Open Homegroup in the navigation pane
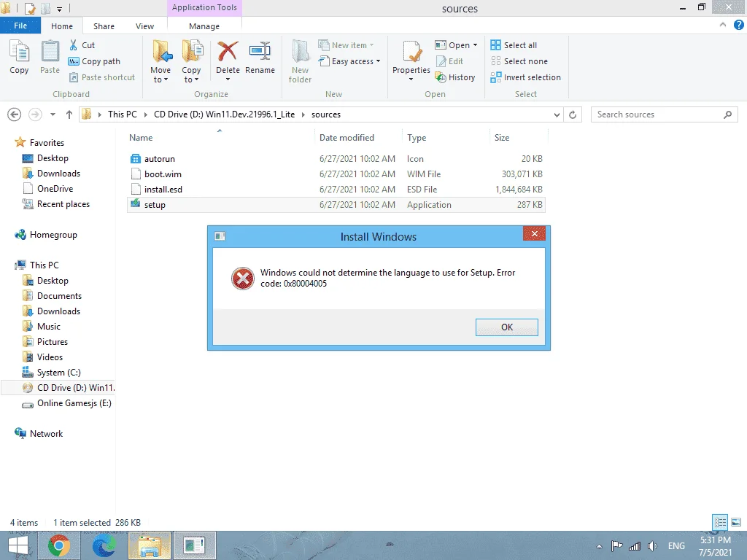 [x=46, y=234]
